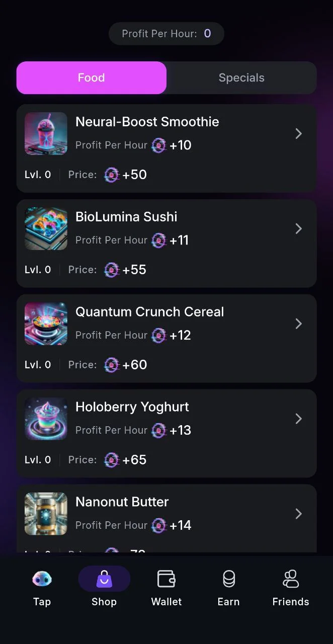Expand BioLumina Sushi using the arrow
Screen dimensions: 333x644
298,228
